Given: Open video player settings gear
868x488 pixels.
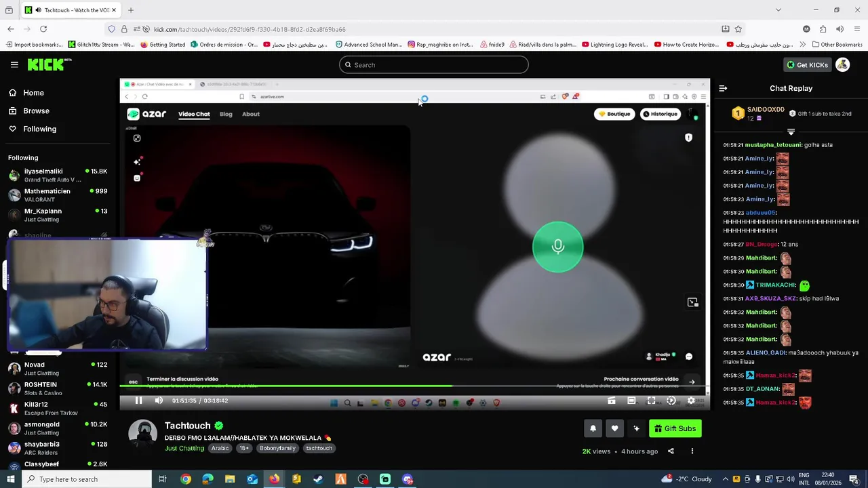Looking at the screenshot, I should point(691,401).
